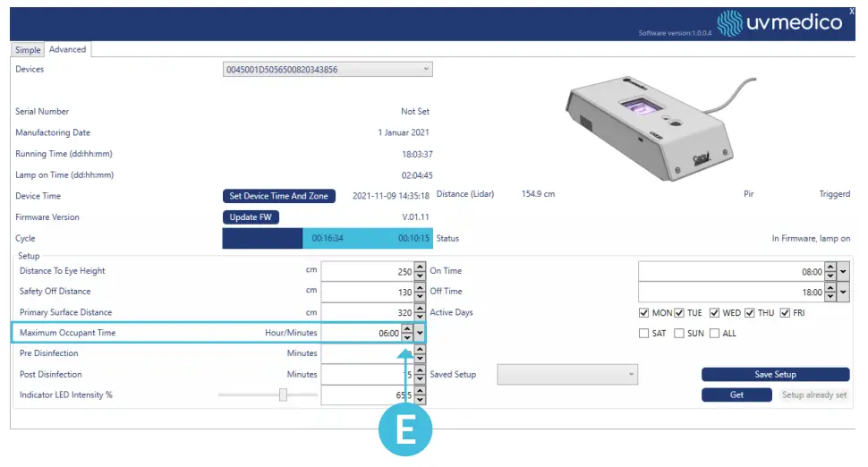Screen dimensions: 868x467
Task: Click the Primary Surface Distance input field
Action: [368, 312]
